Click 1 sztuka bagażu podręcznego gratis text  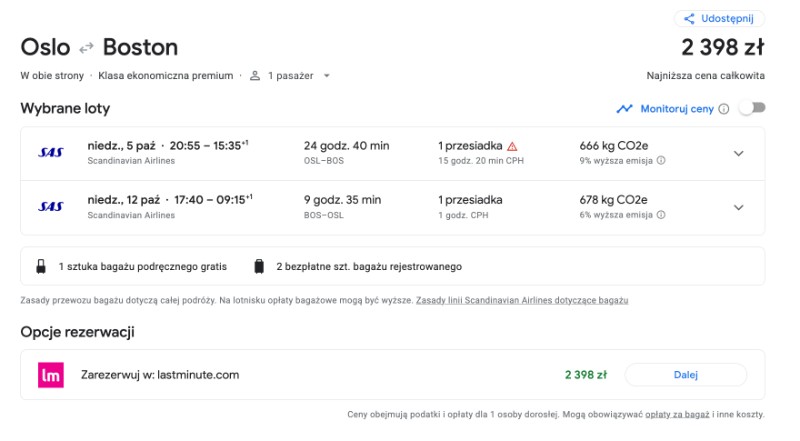point(142,266)
